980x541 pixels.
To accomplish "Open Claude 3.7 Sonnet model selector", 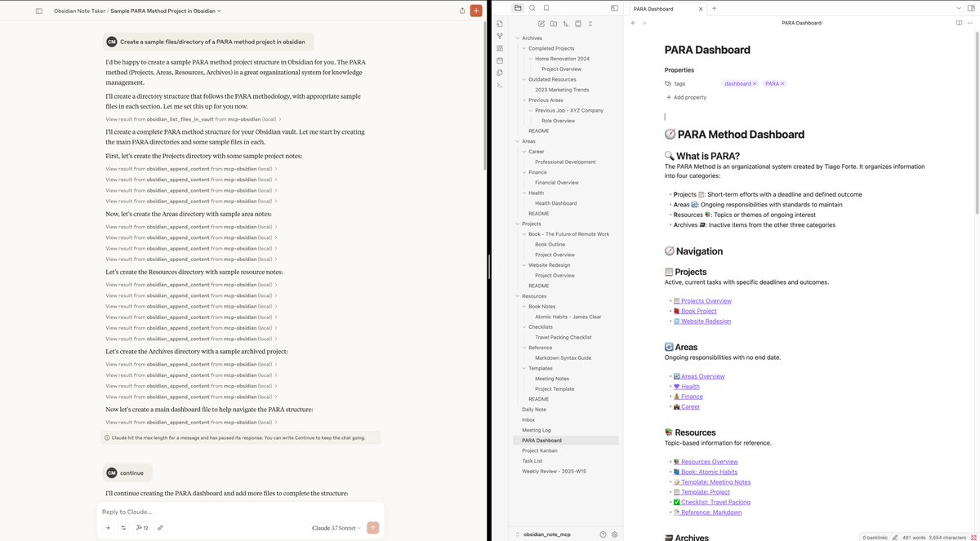I will (x=336, y=528).
